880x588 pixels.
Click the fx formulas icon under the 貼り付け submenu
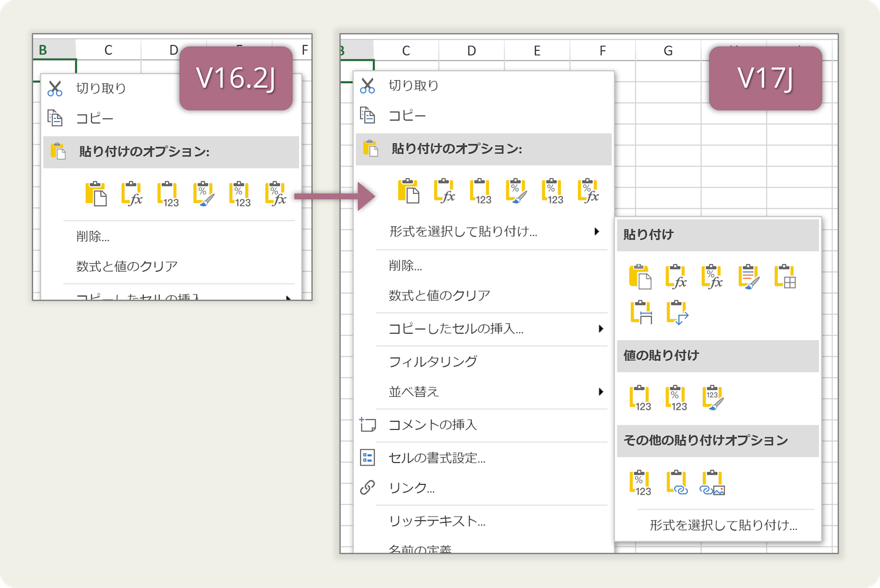tap(676, 276)
